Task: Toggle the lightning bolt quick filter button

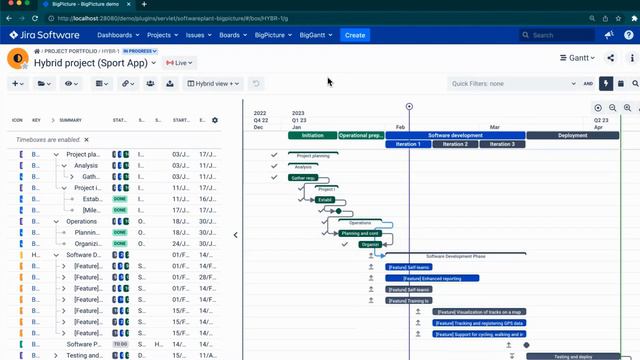Action: pos(606,84)
